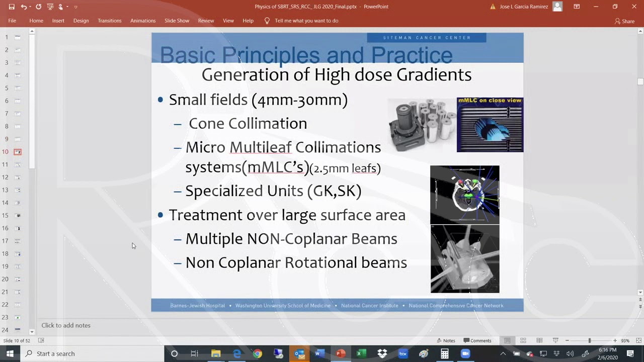Open Cortana circle icon
Image resolution: width=644 pixels, height=362 pixels.
[174, 353]
